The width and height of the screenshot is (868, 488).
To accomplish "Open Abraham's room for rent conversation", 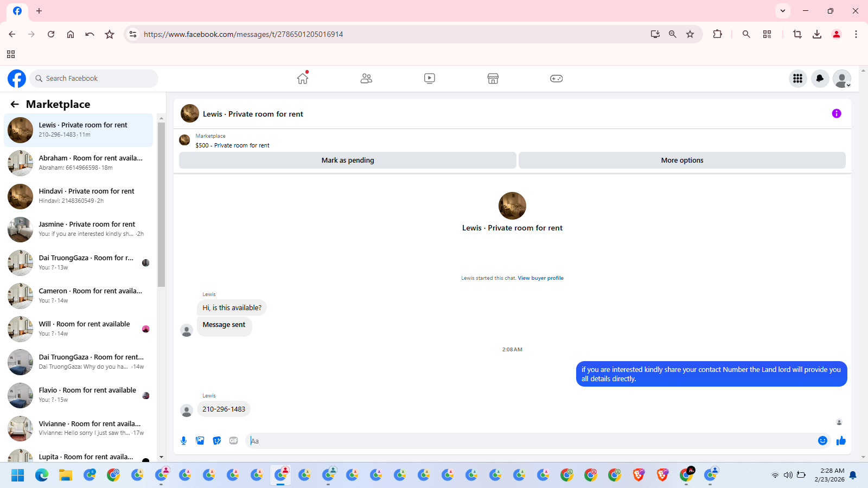I will click(x=79, y=163).
